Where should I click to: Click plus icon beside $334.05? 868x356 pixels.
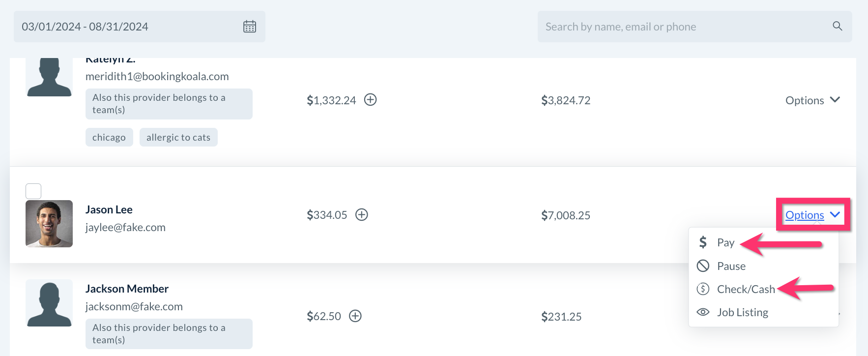coord(362,215)
